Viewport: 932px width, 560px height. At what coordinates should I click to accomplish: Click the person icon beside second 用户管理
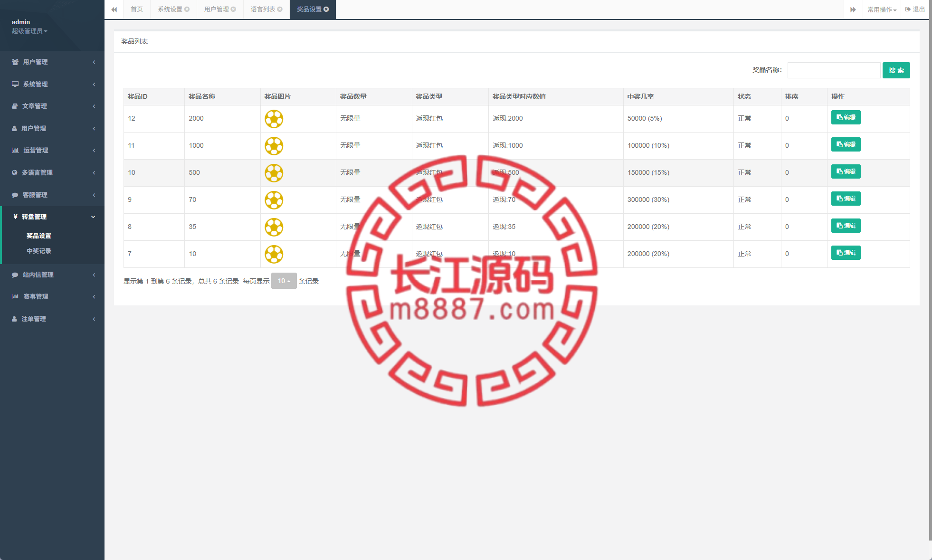(x=14, y=129)
